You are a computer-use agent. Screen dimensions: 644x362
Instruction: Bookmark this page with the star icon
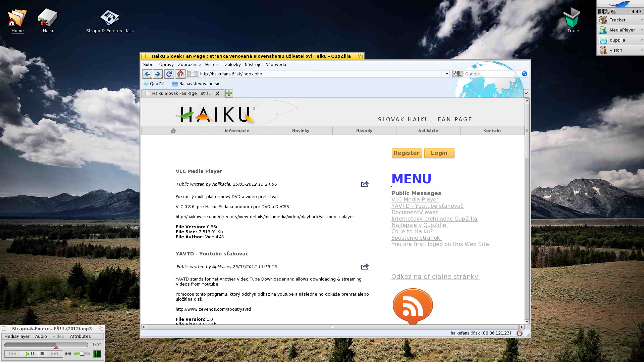(x=442, y=74)
